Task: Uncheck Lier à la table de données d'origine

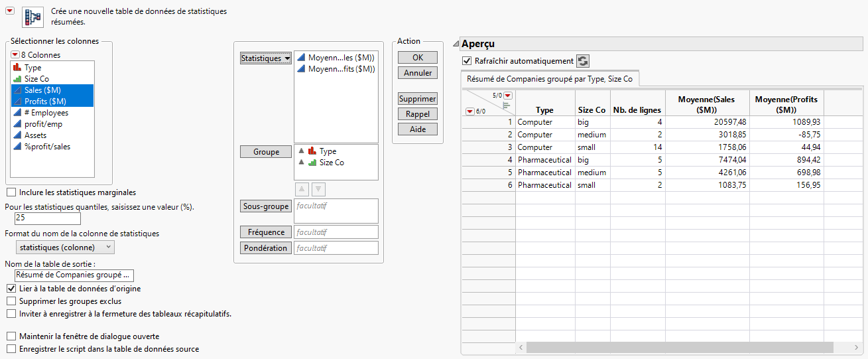Action: [11, 289]
